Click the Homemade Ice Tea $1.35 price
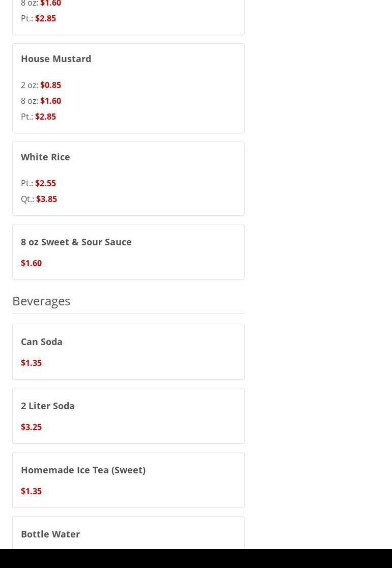The height and width of the screenshot is (568, 392). point(31,491)
